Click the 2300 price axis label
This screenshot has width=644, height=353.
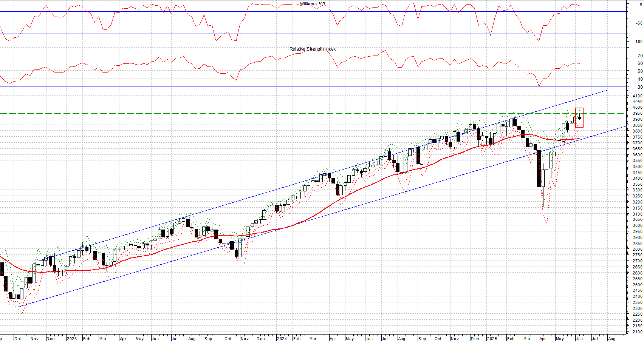pyautogui.click(x=637, y=308)
